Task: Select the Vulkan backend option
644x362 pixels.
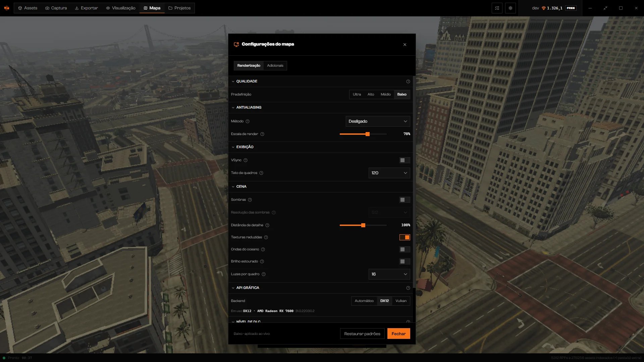Action: pos(401,301)
